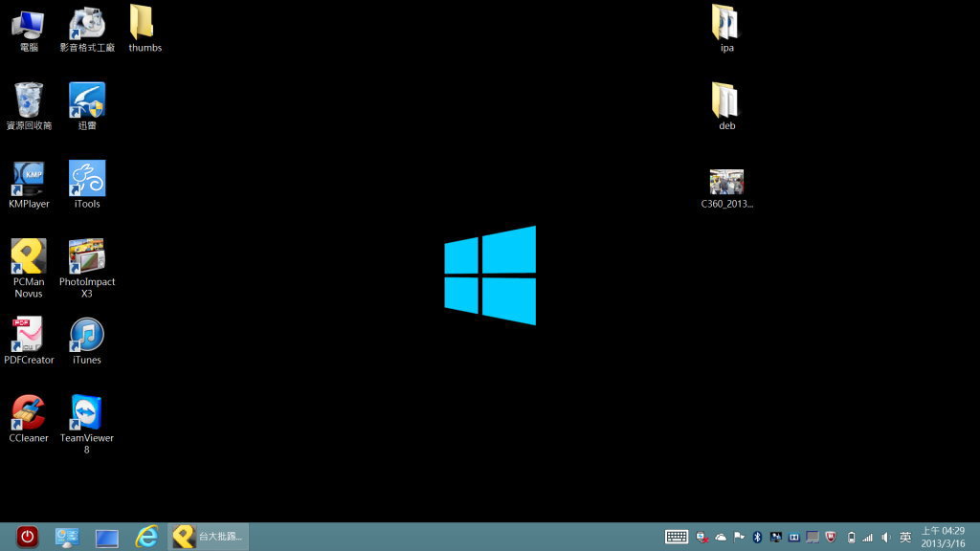
Task: Select the iTools desktop shortcut
Action: click(87, 185)
